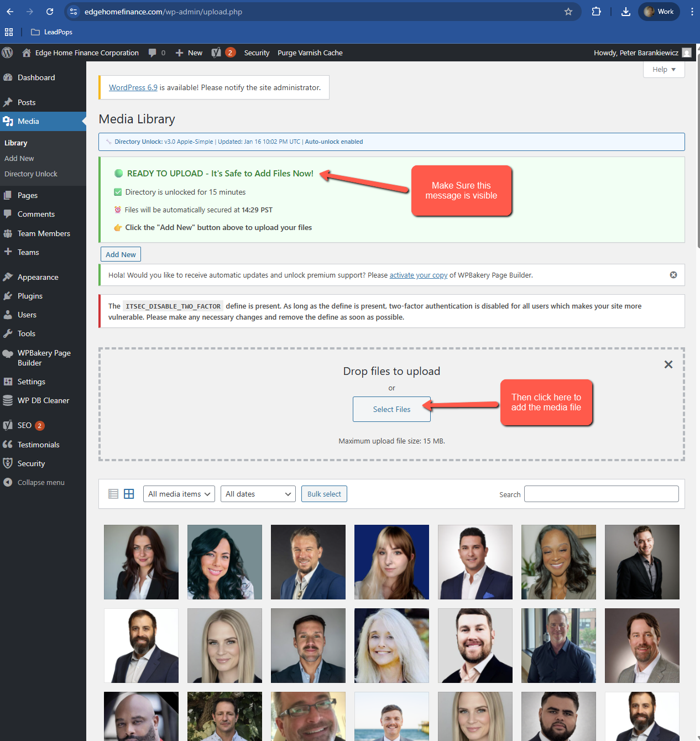Visit the Edge Home Finance Corporation site link
700x741 pixels.
click(x=81, y=53)
